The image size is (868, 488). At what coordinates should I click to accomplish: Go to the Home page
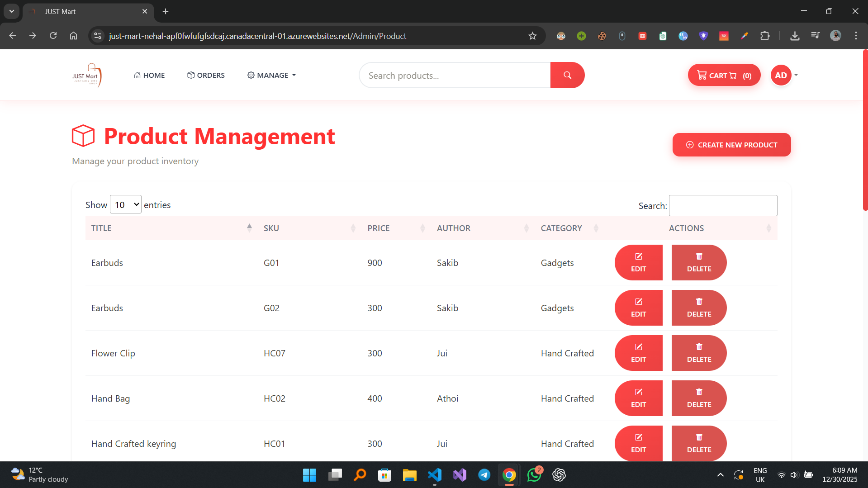[x=149, y=76]
